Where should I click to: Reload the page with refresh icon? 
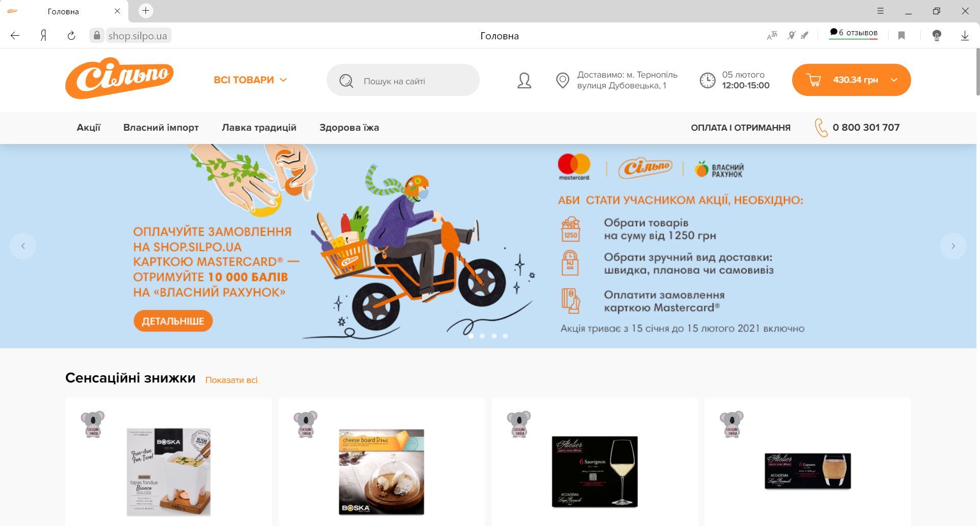pos(71,36)
